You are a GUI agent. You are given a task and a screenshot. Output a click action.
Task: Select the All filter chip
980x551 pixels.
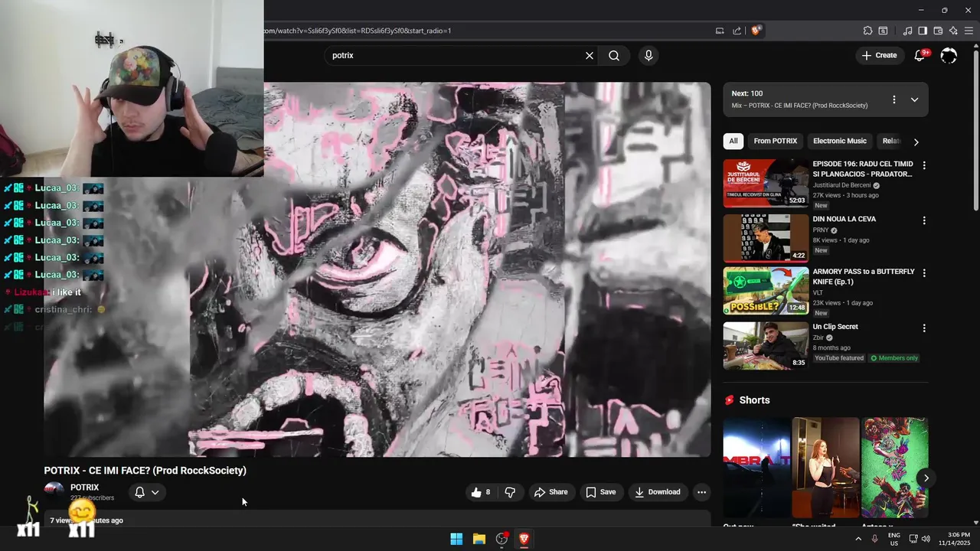[x=733, y=141]
